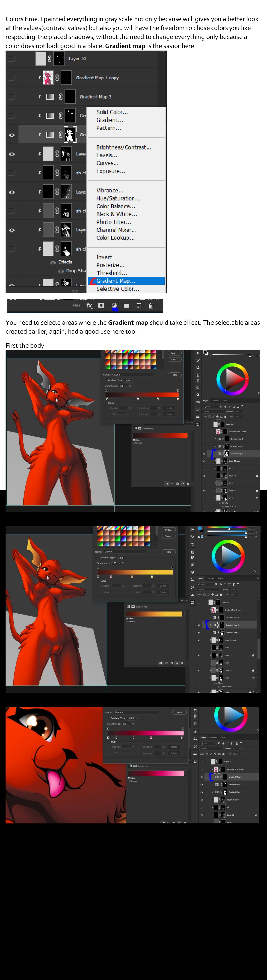This screenshot has width=267, height=980.
Task: Click trash delete icon in top footer bar
Action: click(x=151, y=306)
